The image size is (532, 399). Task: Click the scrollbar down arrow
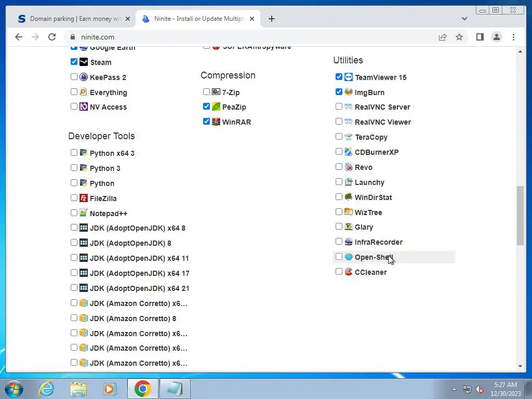520,366
